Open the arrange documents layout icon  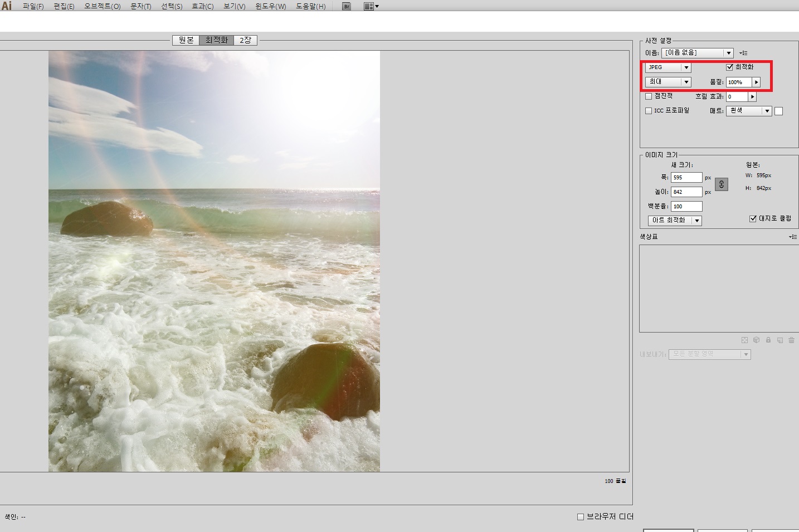pyautogui.click(x=371, y=7)
